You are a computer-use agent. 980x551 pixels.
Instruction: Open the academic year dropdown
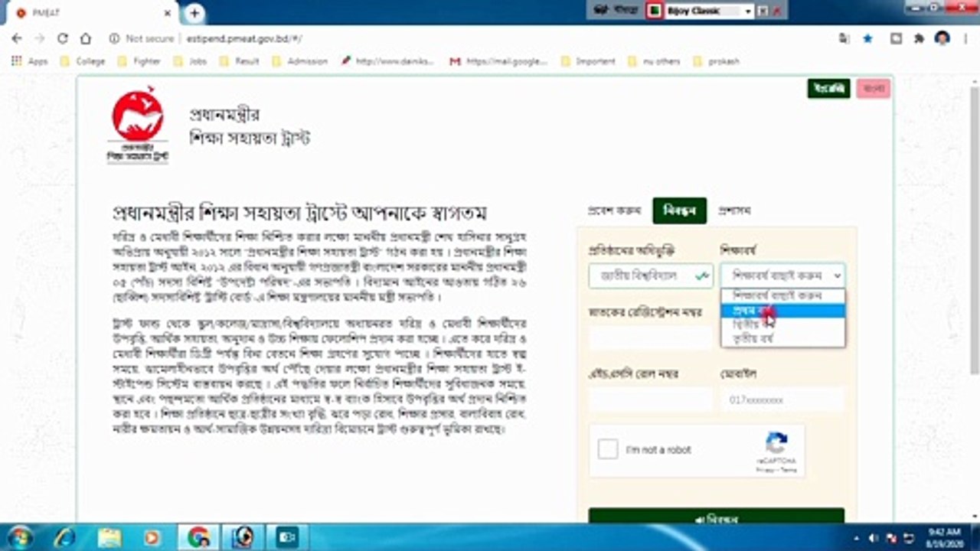coord(782,275)
